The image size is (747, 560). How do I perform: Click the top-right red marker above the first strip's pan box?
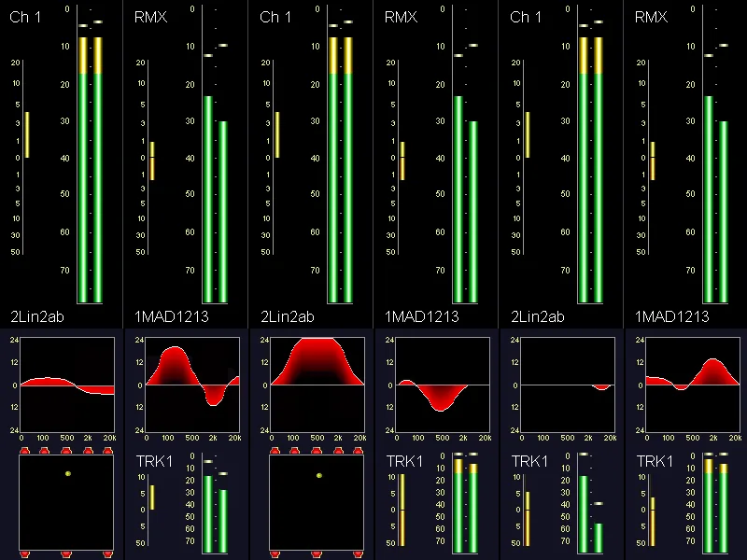107,451
